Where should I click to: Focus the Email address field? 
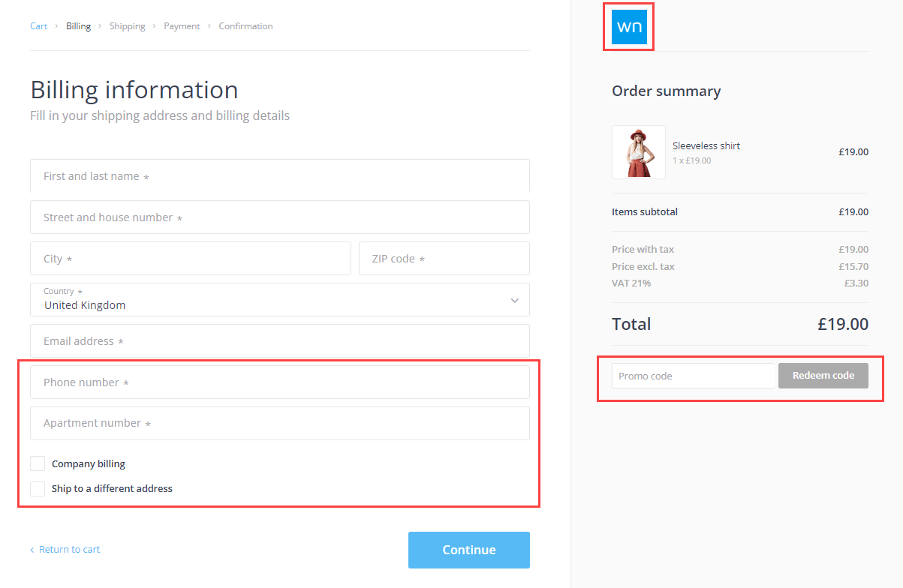[x=280, y=341]
